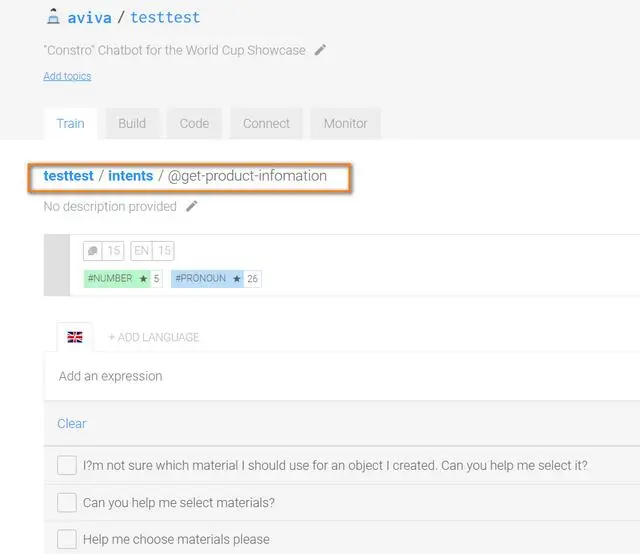Click the star on #NUMBER entity tag
The height and width of the screenshot is (554, 640).
(x=143, y=279)
